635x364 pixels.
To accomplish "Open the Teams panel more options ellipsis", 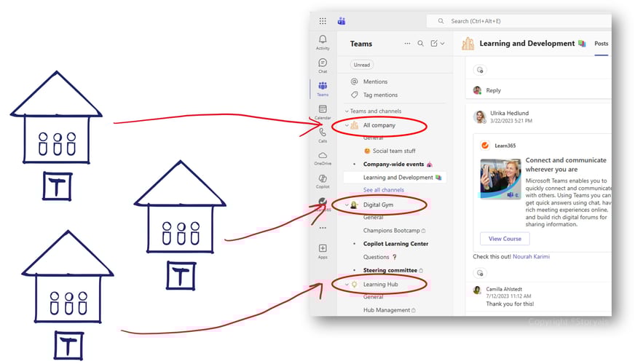I will pos(407,44).
